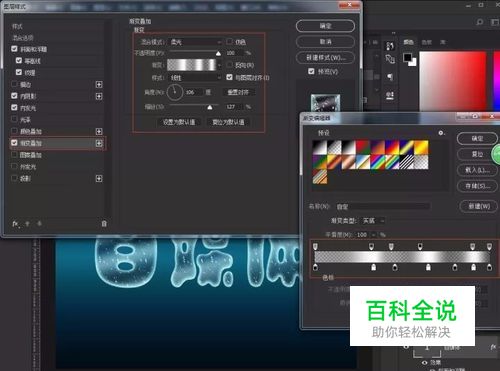This screenshot has height=371, width=500.
Task: Click 设置为默认值 button
Action: point(179,122)
